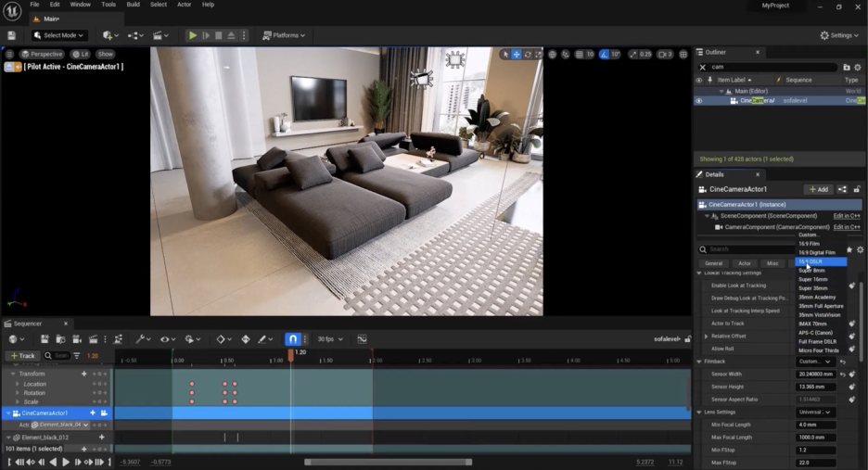Toggle the sofalevel sequence lock icon in Sequencer
The image size is (868, 470).
[687, 339]
